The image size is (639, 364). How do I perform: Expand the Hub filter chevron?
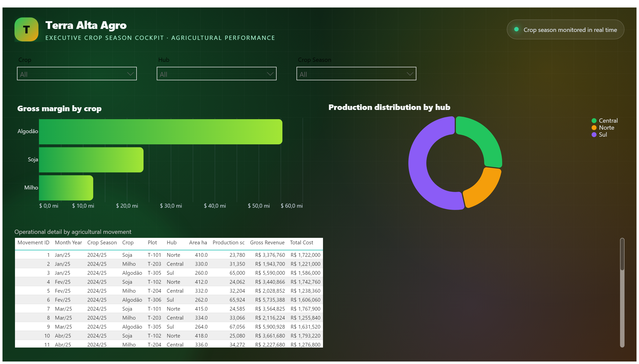(270, 74)
